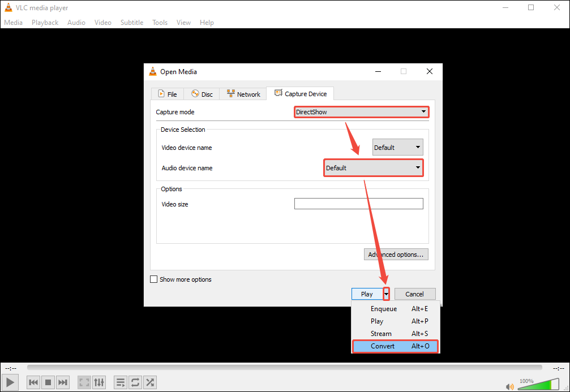Viewport: 570px width, 392px height.
Task: Mute audio via the speaker icon
Action: tap(509, 385)
